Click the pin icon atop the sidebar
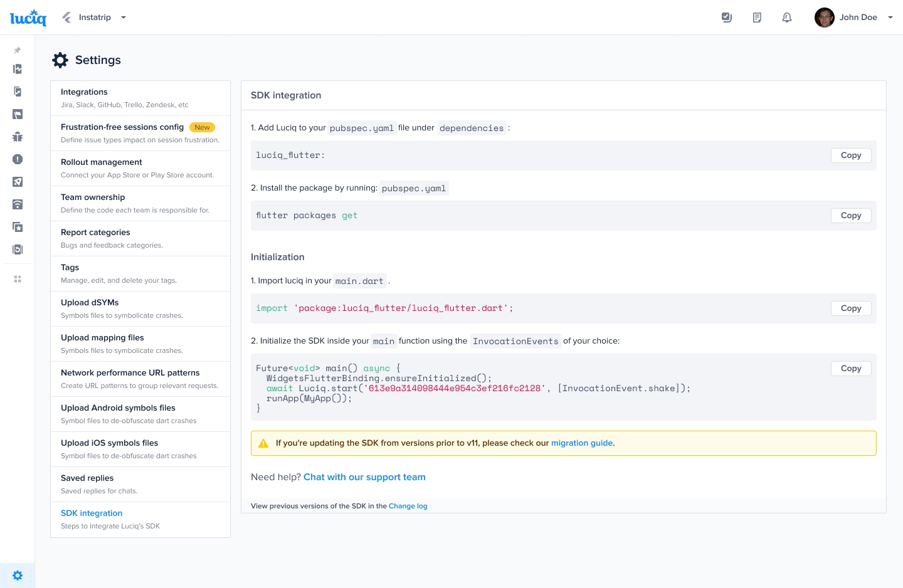 [18, 50]
